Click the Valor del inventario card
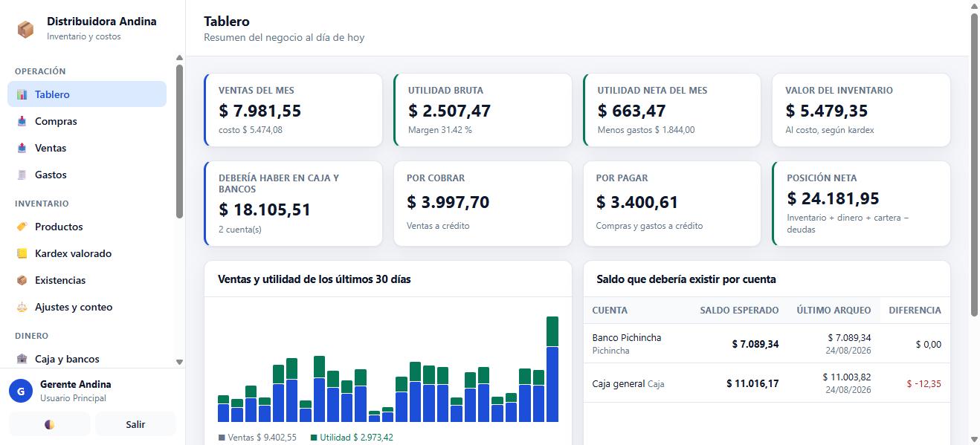Image resolution: width=980 pixels, height=445 pixels. coord(861,110)
